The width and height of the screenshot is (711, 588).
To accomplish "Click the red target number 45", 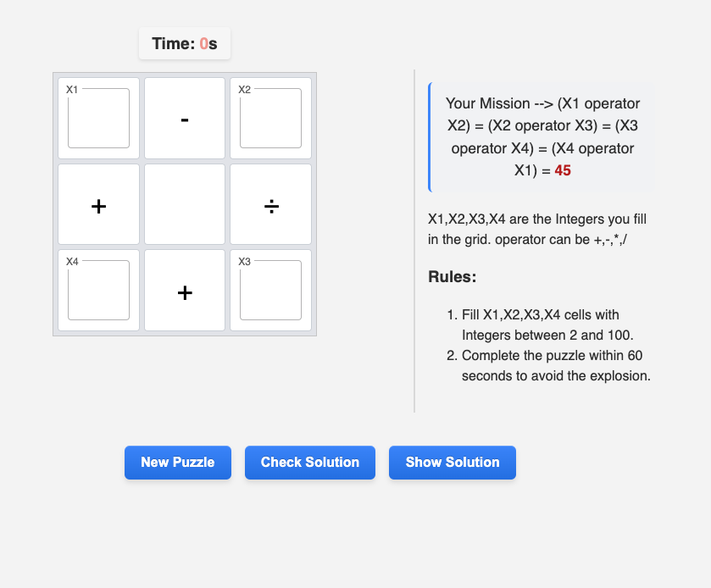I will tap(563, 170).
